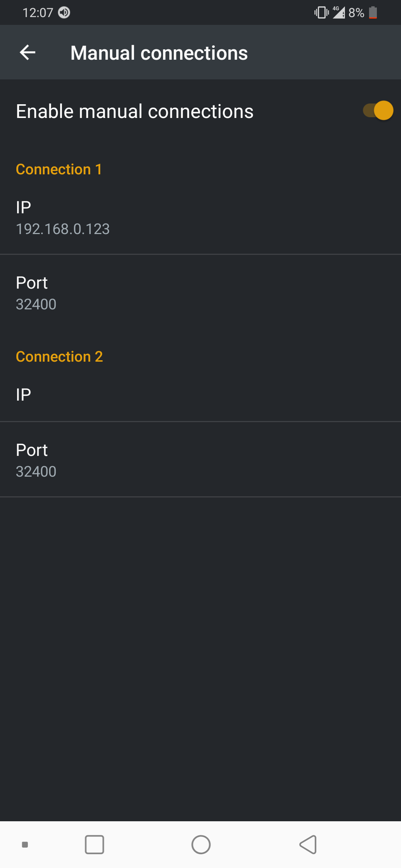Tap the 4G signal strength icon
The image size is (401, 868).
(x=339, y=13)
